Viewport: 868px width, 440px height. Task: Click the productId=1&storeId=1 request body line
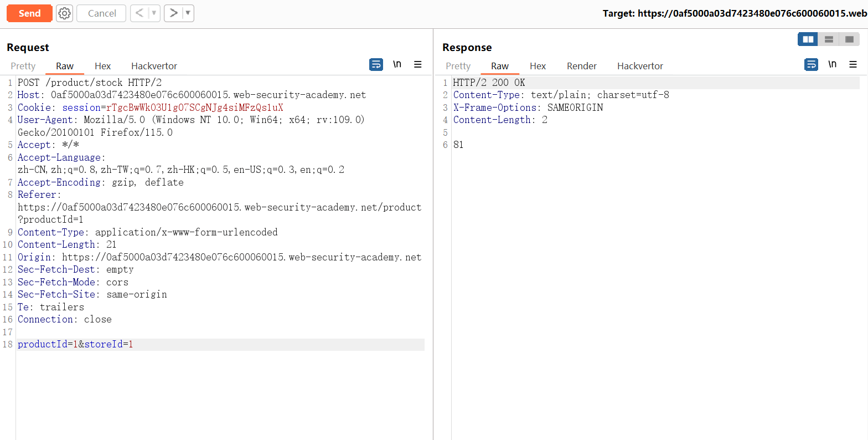[x=75, y=344]
